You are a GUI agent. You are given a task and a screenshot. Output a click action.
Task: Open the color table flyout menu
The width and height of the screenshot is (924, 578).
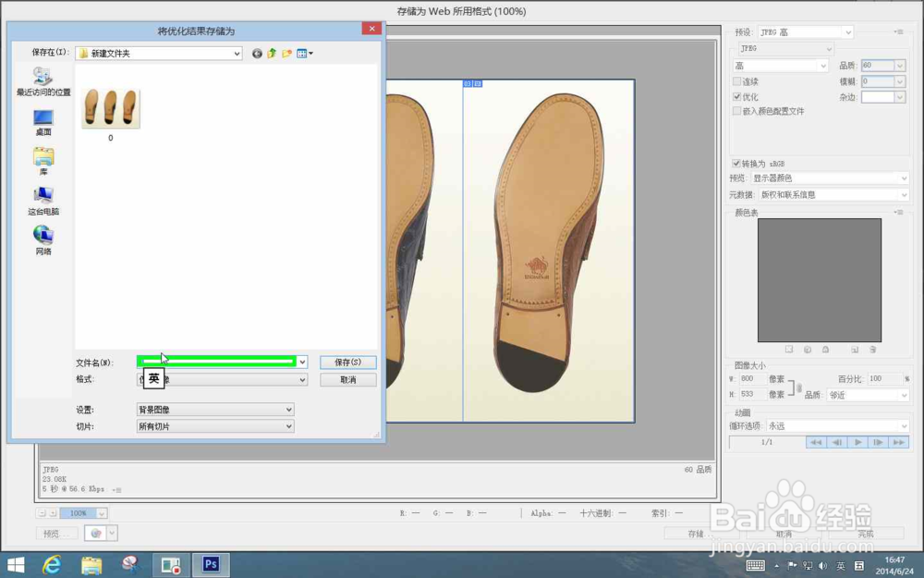coord(898,213)
